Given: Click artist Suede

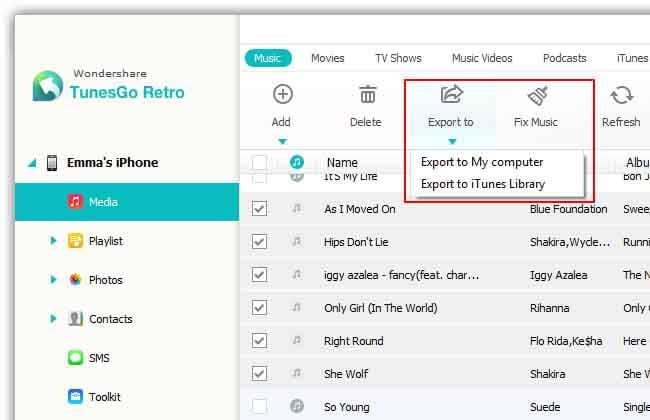Looking at the screenshot, I should (x=545, y=407).
